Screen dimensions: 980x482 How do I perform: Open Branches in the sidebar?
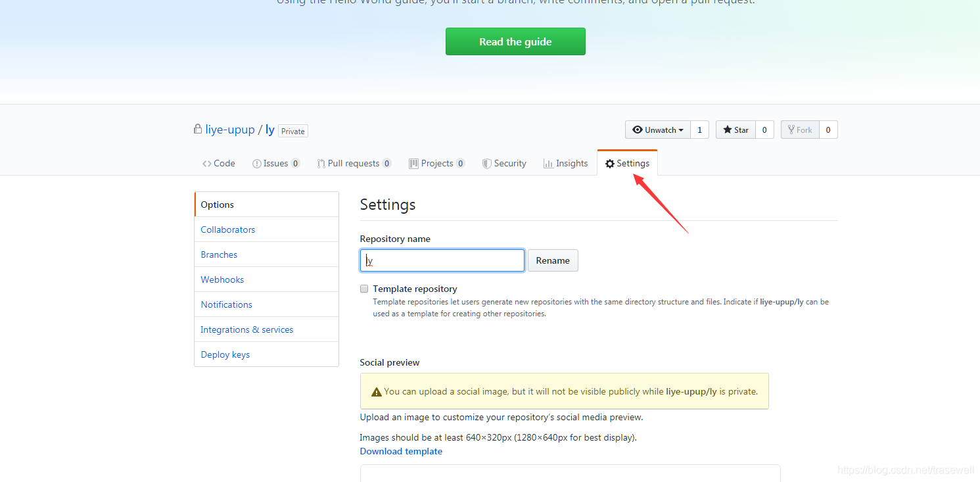pos(267,254)
